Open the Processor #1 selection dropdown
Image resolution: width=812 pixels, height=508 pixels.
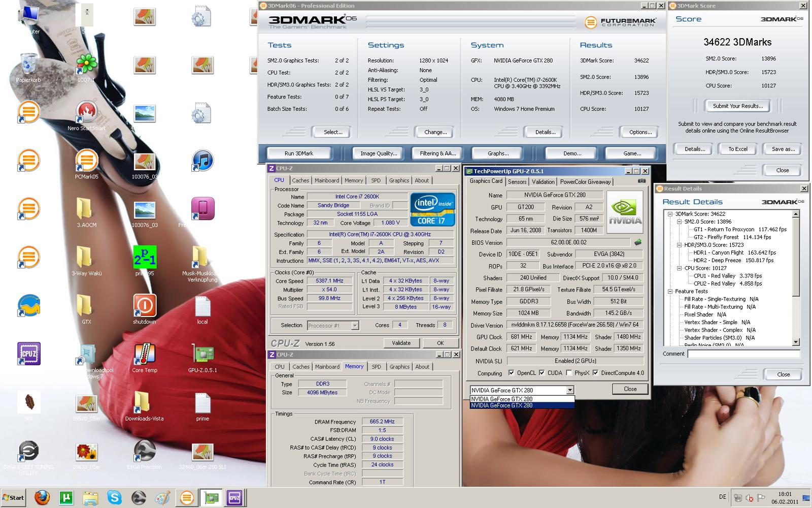[355, 326]
